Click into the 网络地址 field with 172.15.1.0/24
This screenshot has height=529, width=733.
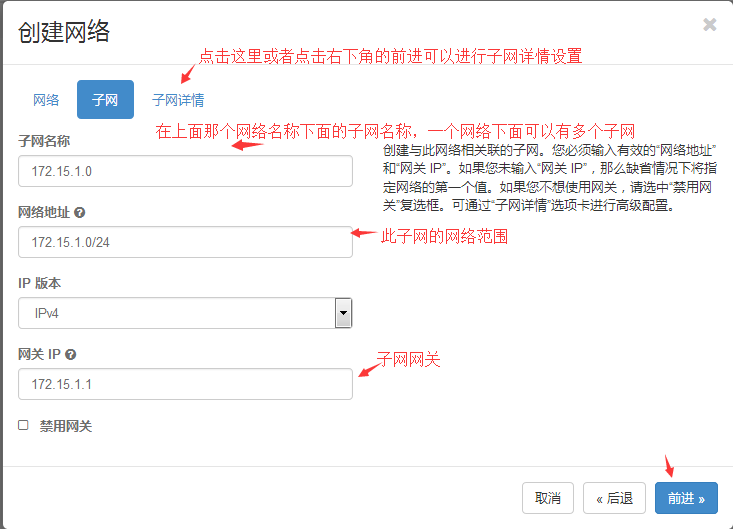[x=185, y=242]
